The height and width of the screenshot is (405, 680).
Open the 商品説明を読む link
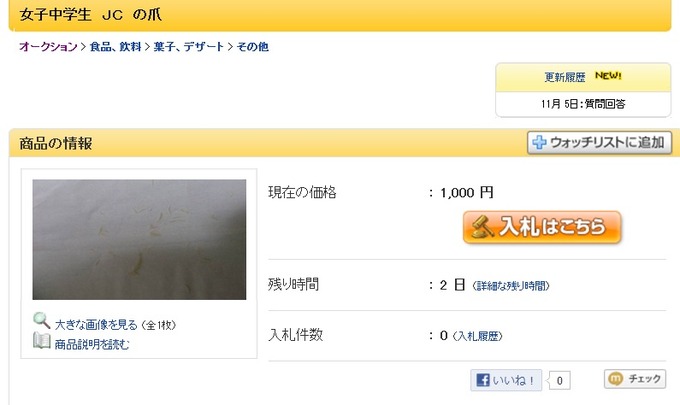click(x=92, y=344)
